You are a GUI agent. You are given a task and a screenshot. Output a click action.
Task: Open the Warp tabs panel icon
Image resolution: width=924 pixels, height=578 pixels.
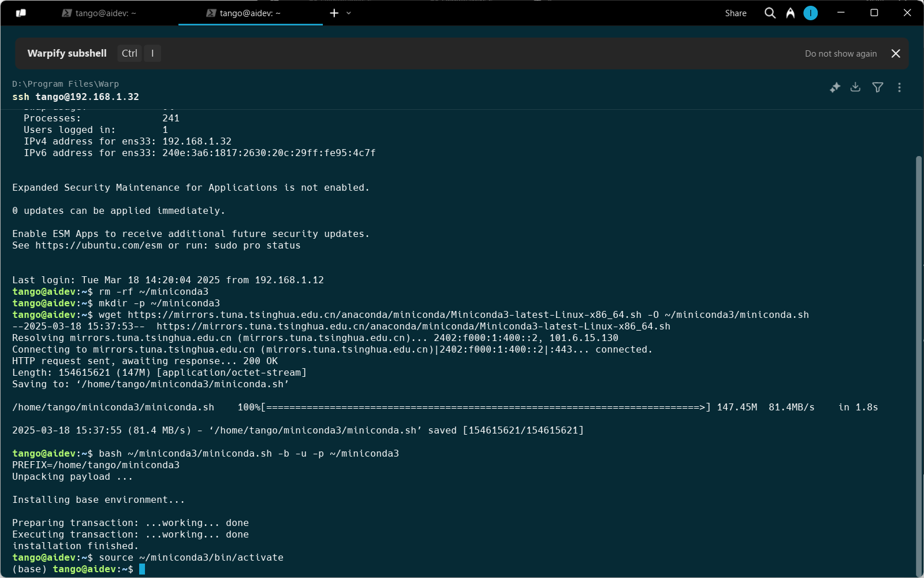[21, 13]
